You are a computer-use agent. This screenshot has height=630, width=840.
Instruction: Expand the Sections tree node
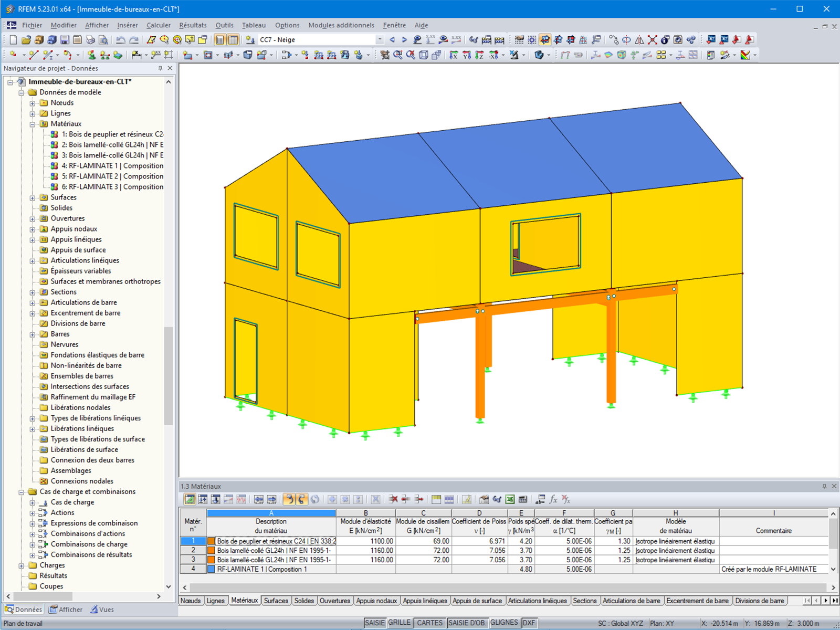pyautogui.click(x=33, y=292)
